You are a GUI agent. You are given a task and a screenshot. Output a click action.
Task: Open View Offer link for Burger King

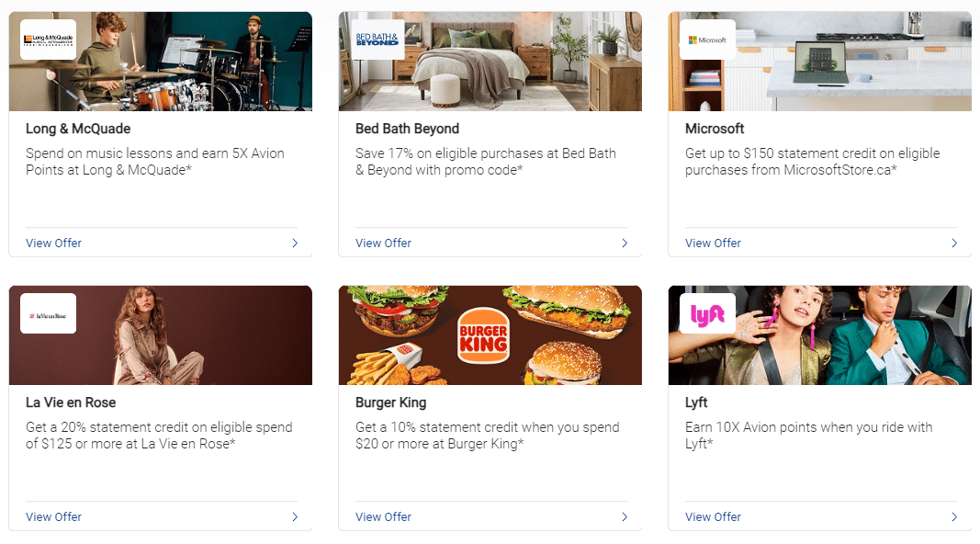(x=383, y=517)
